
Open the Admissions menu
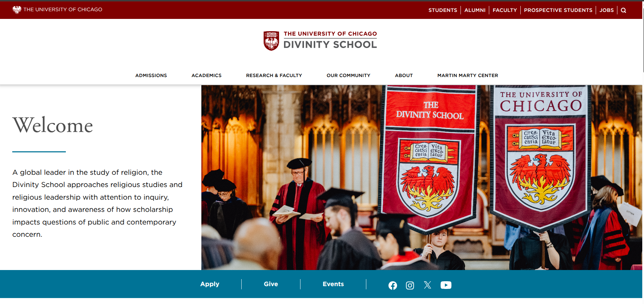pos(151,75)
